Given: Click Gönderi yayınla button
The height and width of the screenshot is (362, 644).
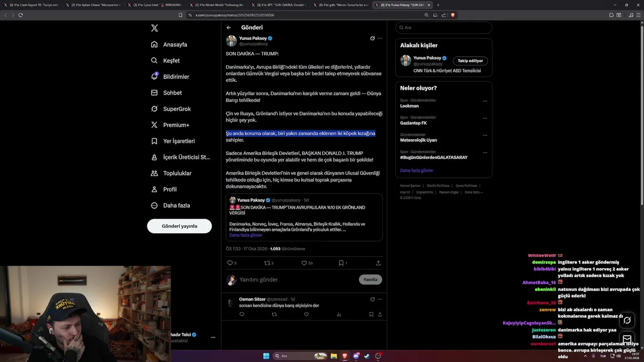Looking at the screenshot, I should [x=179, y=226].
